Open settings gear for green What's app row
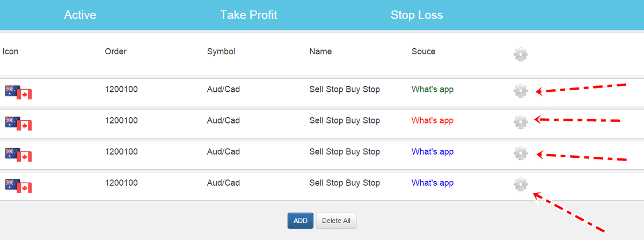This screenshot has width=644, height=240. click(x=521, y=91)
